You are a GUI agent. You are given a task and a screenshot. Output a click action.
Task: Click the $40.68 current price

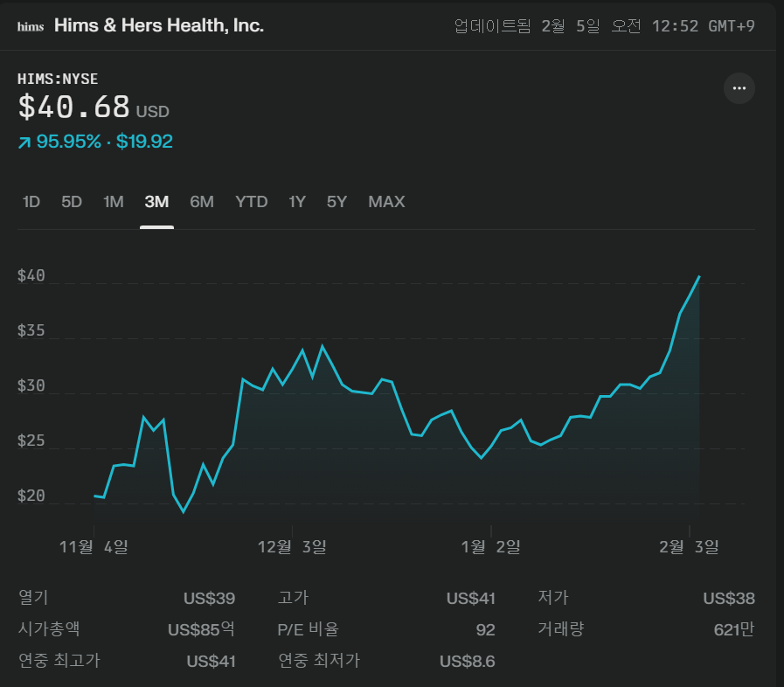coord(74,107)
